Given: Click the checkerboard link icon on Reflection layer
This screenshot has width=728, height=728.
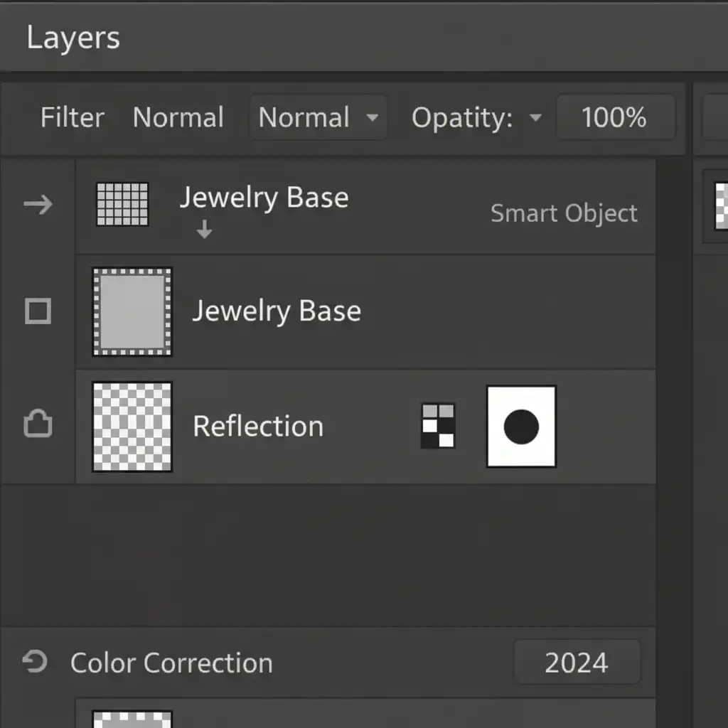Looking at the screenshot, I should [437, 426].
